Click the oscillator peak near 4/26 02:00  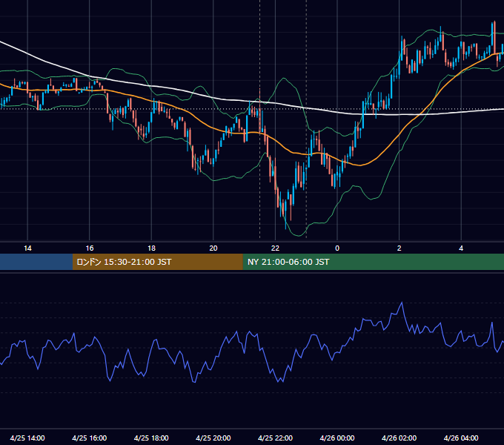[402, 303]
